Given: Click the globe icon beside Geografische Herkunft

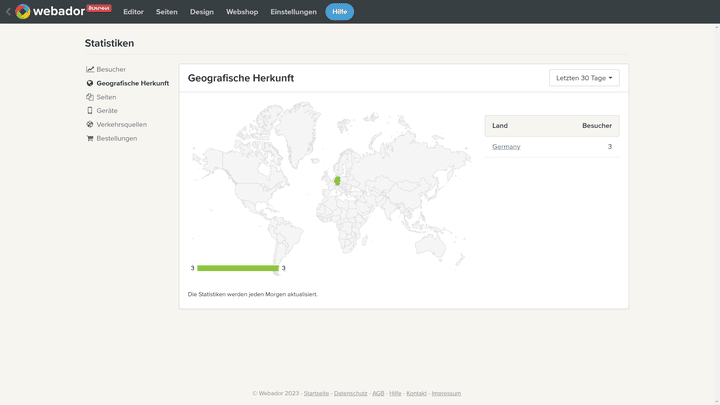Looking at the screenshot, I should click(90, 83).
